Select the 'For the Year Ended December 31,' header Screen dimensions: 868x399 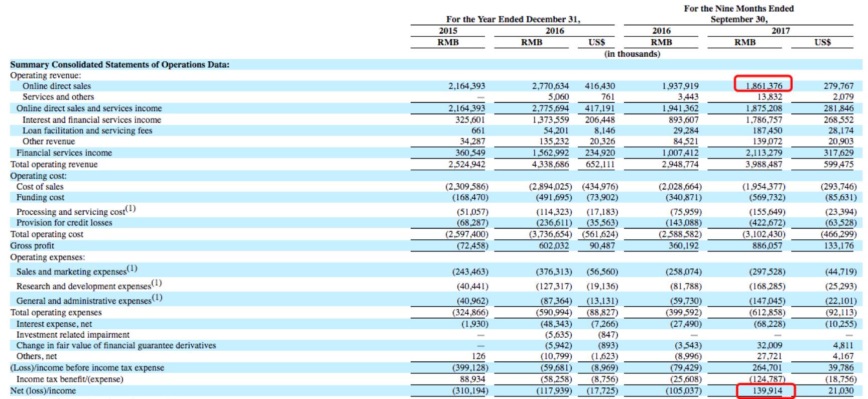[513, 19]
